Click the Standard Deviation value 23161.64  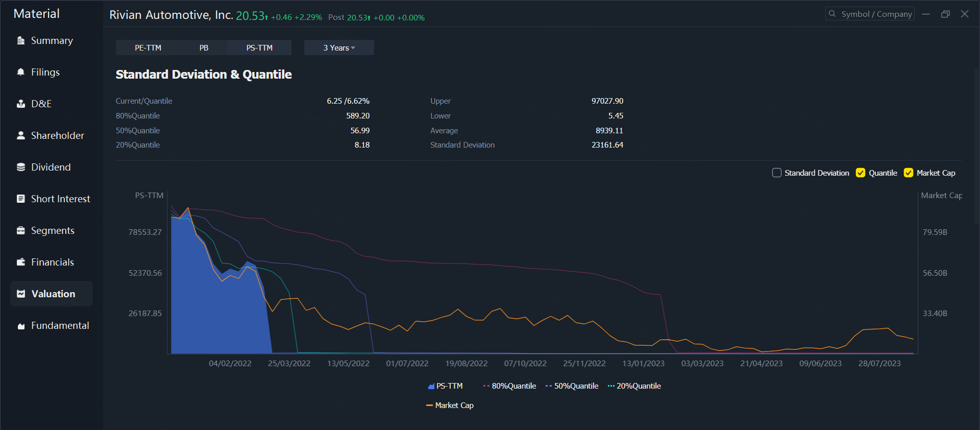[x=607, y=145]
